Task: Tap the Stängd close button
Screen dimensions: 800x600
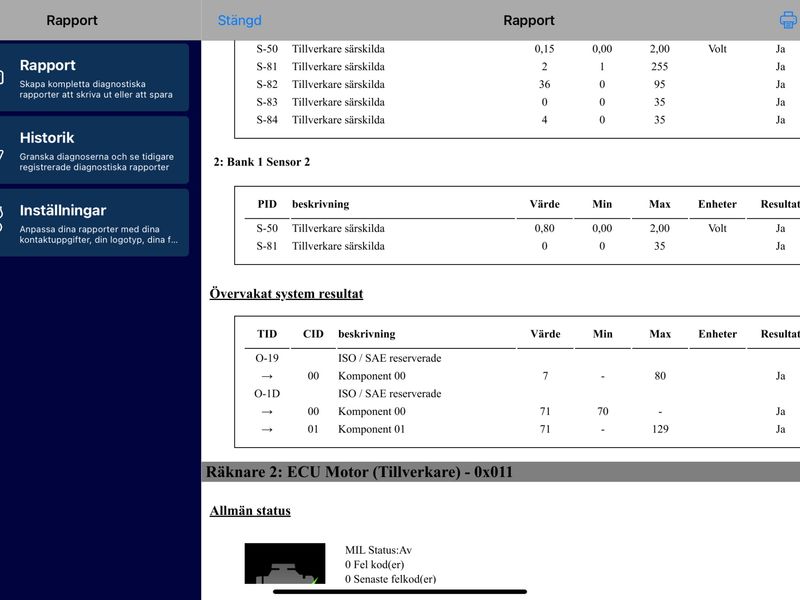Action: click(x=239, y=20)
